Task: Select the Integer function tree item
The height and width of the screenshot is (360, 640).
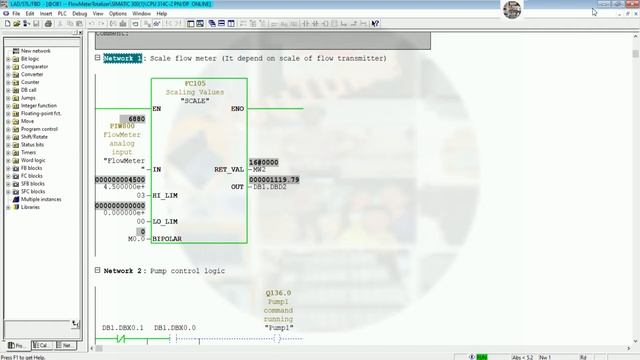Action: point(39,106)
